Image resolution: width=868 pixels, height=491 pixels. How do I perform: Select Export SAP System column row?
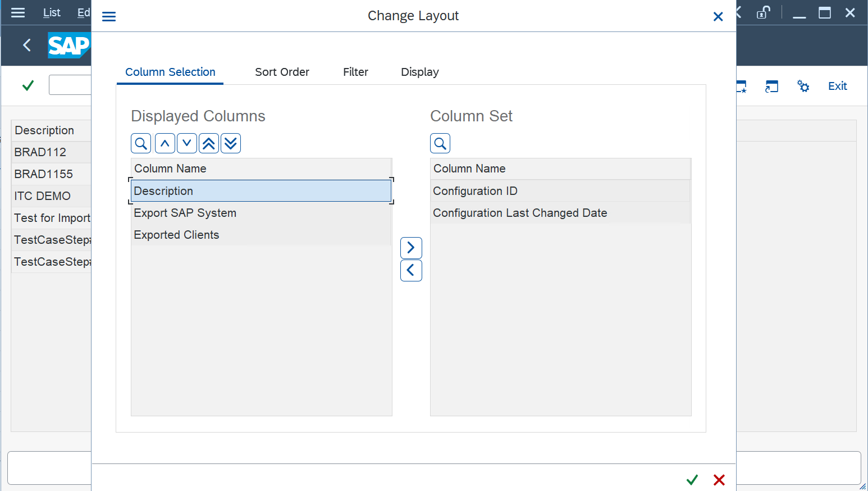[x=185, y=213]
